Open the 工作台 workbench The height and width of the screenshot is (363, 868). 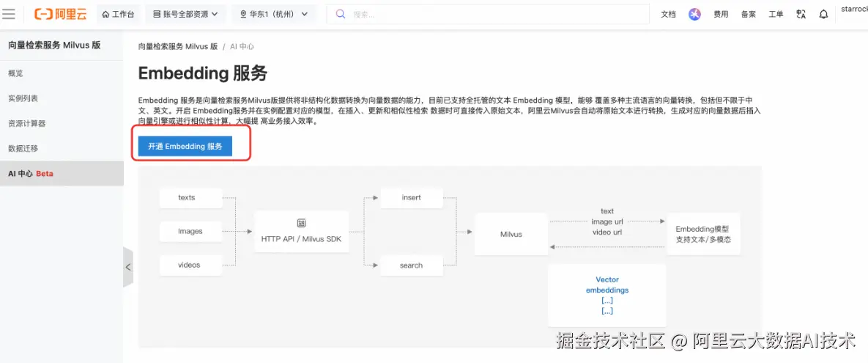[119, 15]
